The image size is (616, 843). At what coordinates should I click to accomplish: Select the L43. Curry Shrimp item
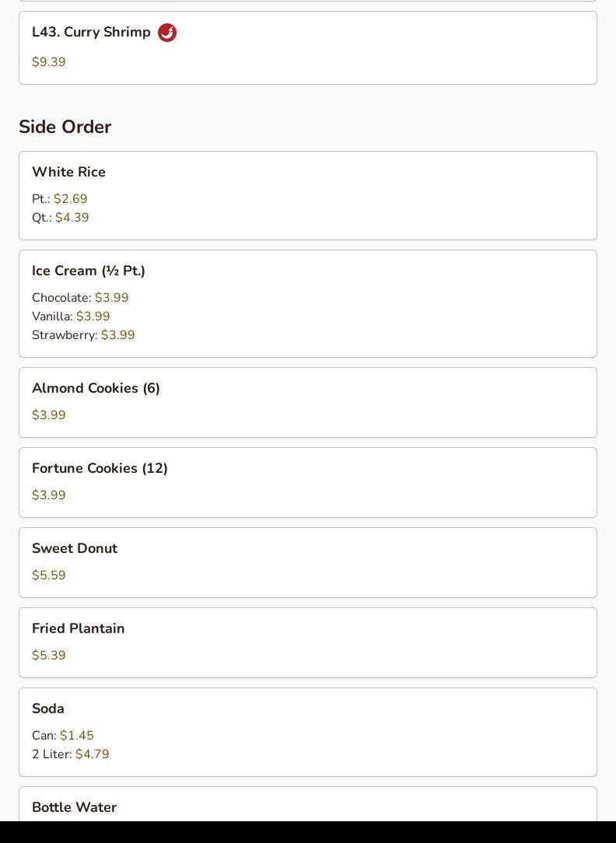click(91, 33)
